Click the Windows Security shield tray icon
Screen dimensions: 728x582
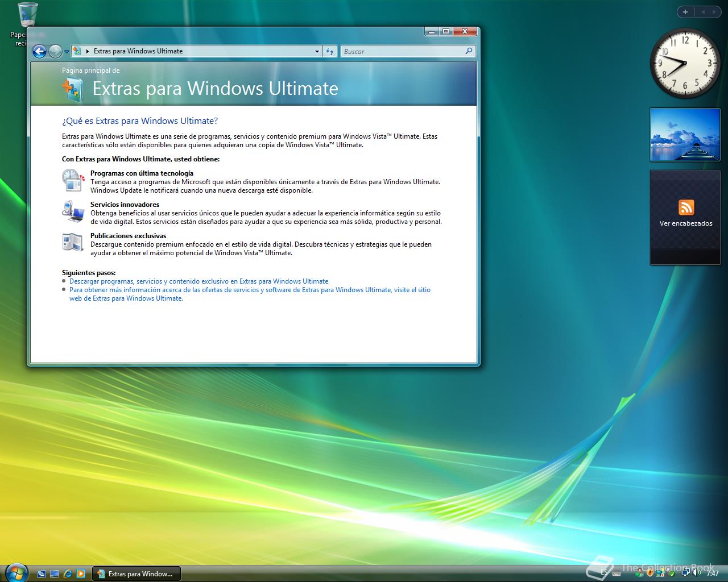point(650,573)
